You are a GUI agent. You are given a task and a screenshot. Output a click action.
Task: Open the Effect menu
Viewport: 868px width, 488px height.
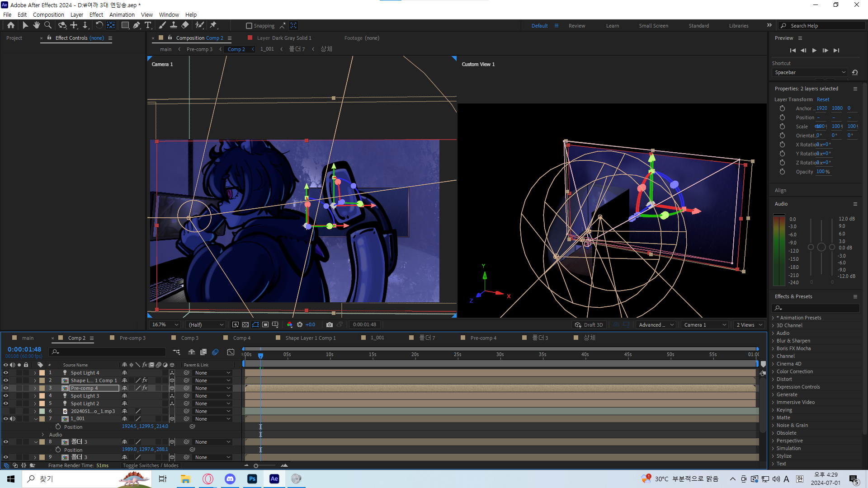point(96,14)
